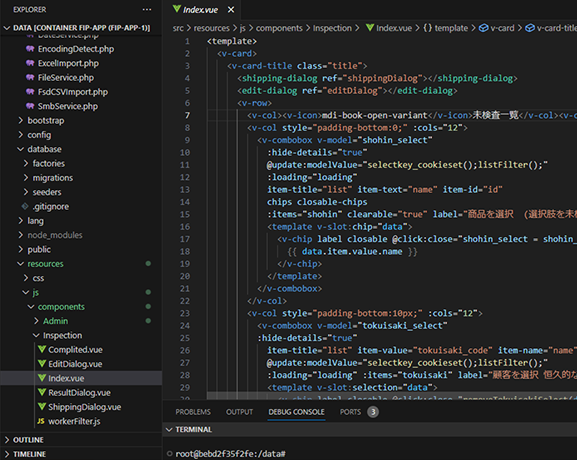Expand the OUTLINE section
This screenshot has height=460, width=577.
click(x=7, y=440)
